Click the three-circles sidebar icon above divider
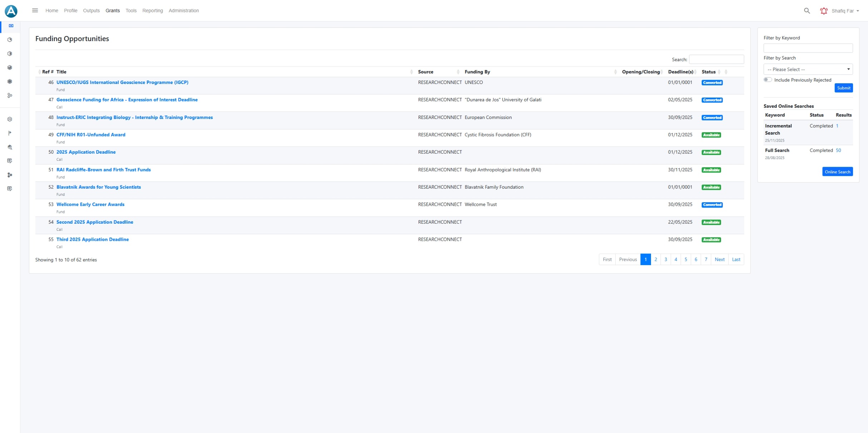 pos(10,95)
